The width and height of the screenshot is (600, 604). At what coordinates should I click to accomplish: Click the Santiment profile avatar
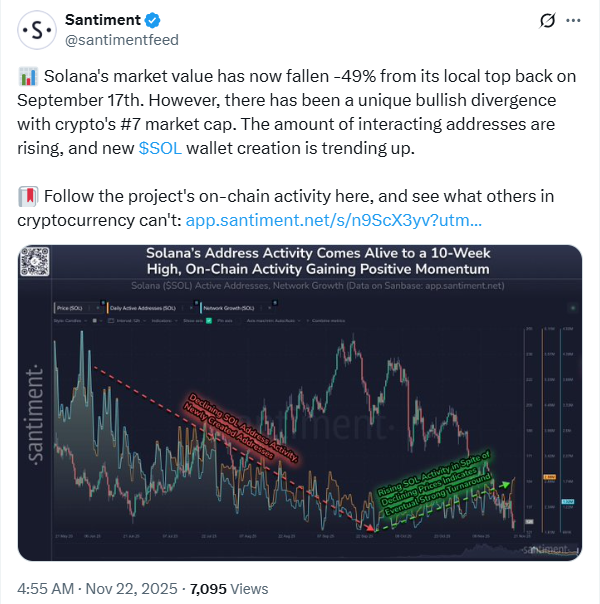pos(38,31)
